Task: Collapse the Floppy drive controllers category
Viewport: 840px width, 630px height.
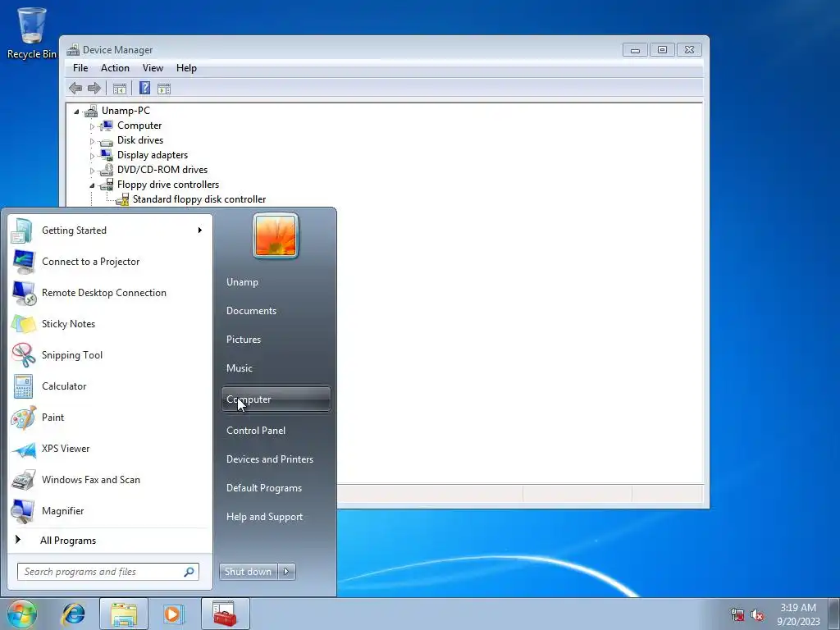Action: point(92,185)
